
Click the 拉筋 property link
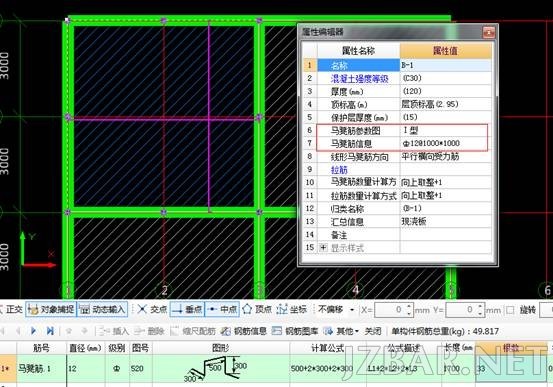click(339, 170)
